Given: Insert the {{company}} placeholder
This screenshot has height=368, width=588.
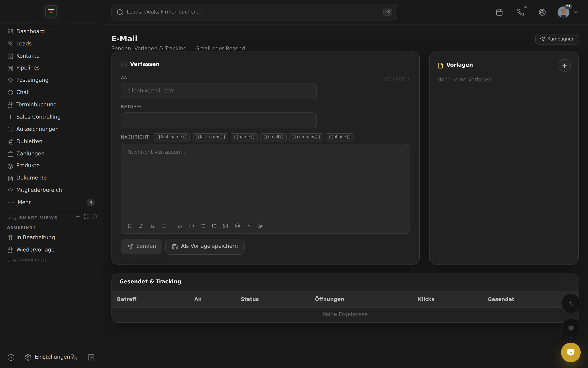Looking at the screenshot, I should coord(306,137).
